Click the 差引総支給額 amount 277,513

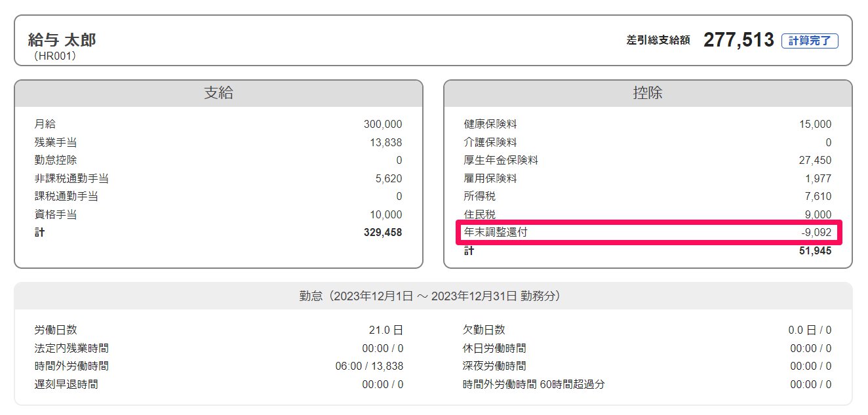point(738,40)
